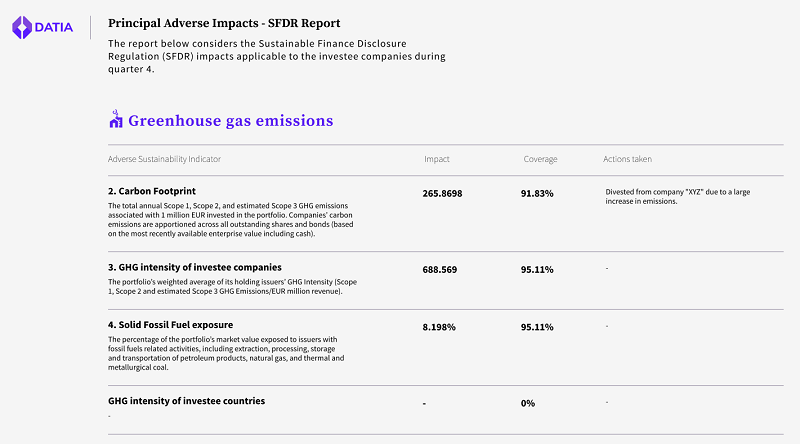800x444 pixels.
Task: Select the 91.83% coverage value
Action: 537,192
